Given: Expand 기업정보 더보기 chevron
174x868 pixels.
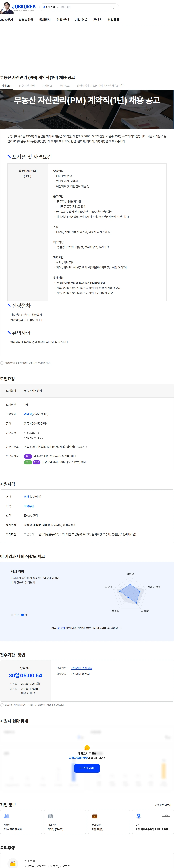Looking at the screenshot, I should pos(173,805).
